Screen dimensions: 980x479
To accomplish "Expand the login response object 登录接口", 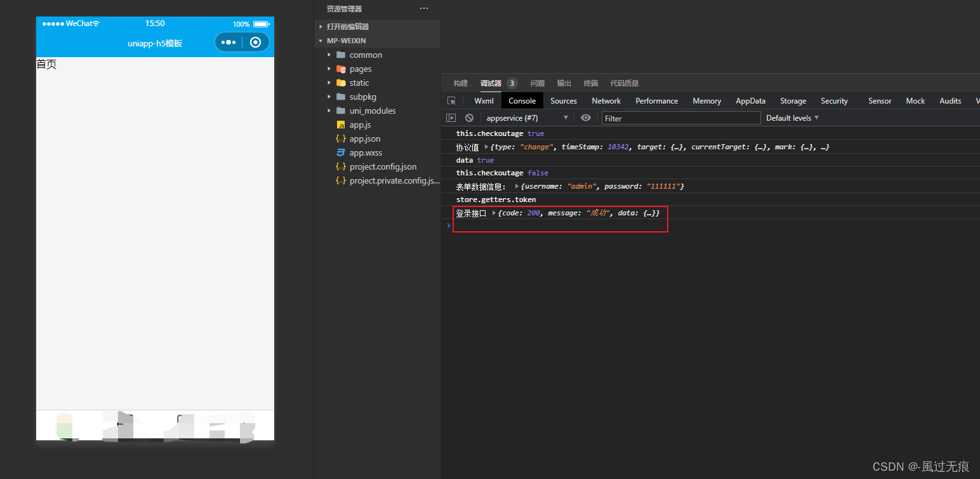I will point(494,212).
